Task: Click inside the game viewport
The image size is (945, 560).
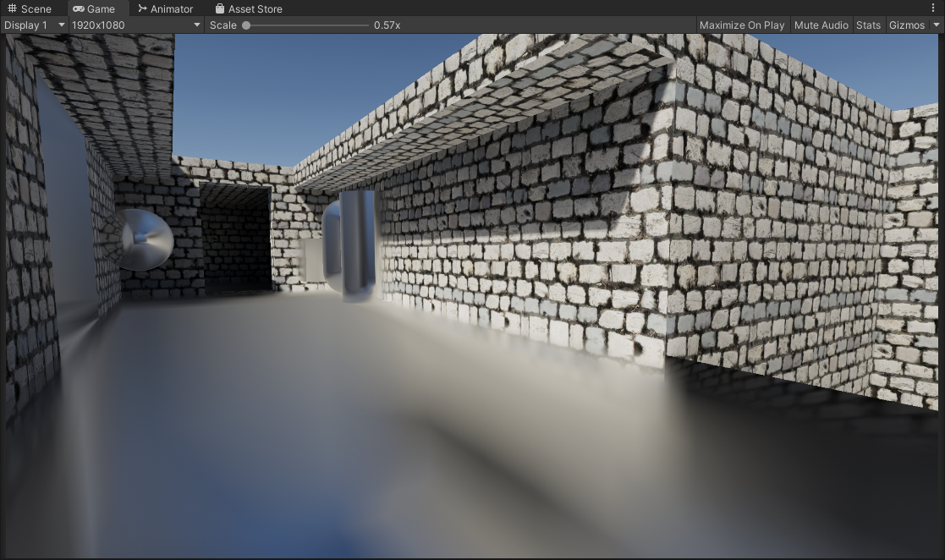Action: (x=472, y=296)
